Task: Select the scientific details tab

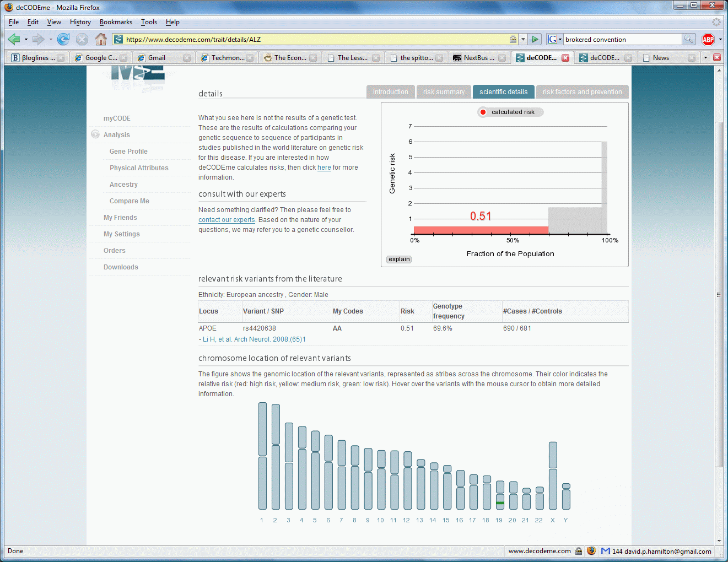Action: pos(503,92)
